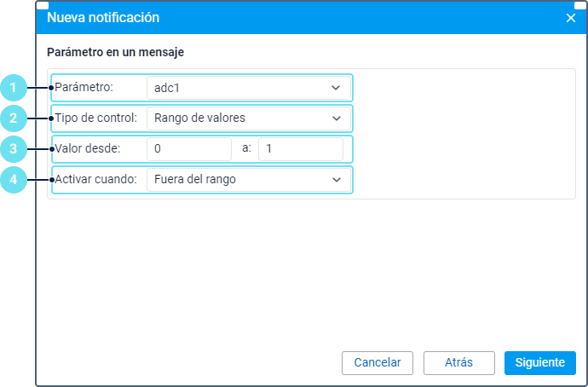The width and height of the screenshot is (588, 387).
Task: Focus the upper range 'a:' input
Action: click(300, 149)
